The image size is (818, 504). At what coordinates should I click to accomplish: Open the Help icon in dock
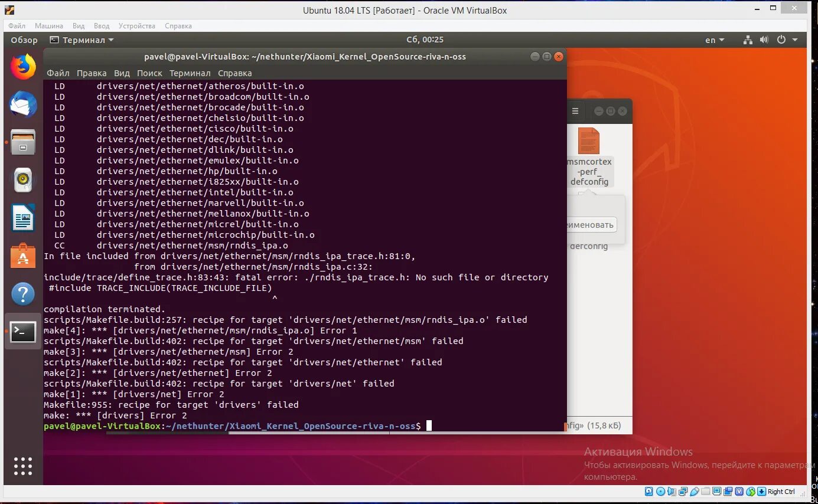tap(23, 293)
